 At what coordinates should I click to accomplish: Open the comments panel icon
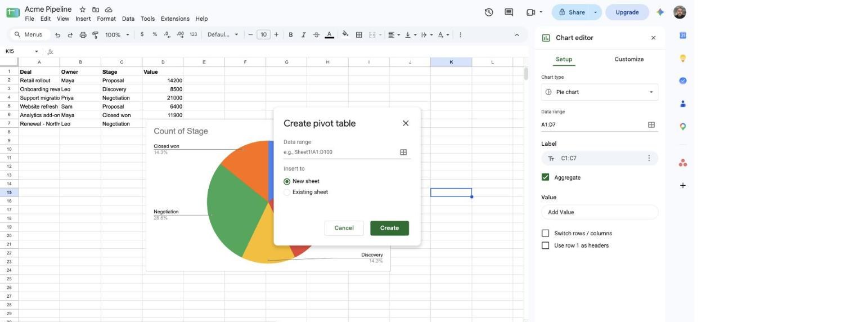tap(509, 12)
